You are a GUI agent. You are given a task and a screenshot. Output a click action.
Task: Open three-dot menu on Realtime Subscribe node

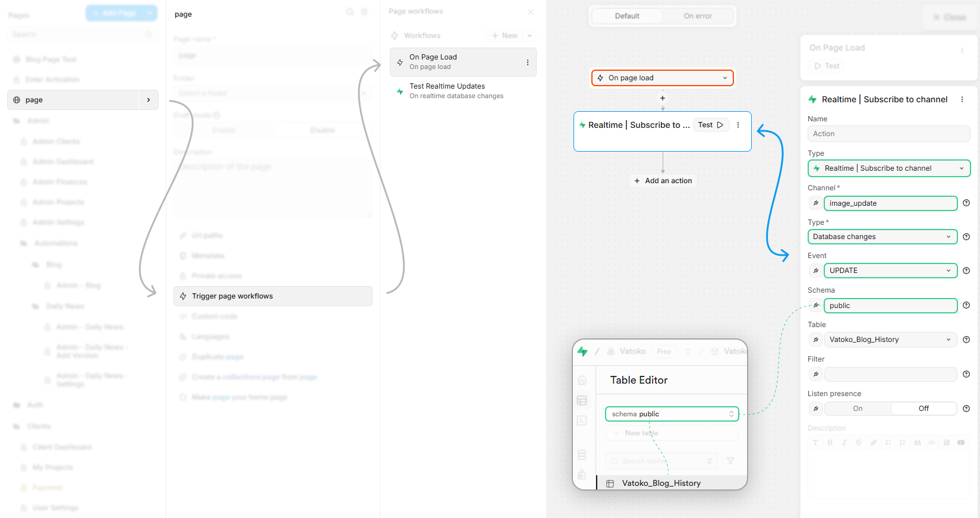pos(738,125)
